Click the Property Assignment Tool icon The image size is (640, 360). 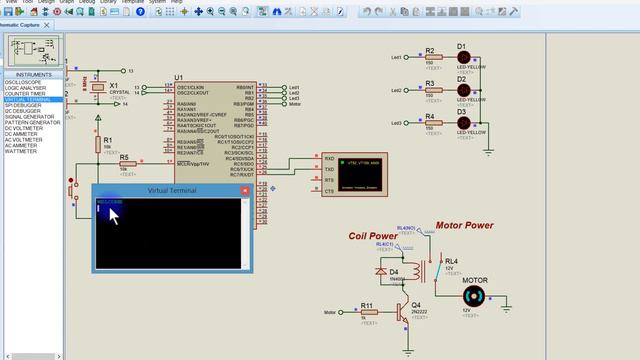point(289,12)
